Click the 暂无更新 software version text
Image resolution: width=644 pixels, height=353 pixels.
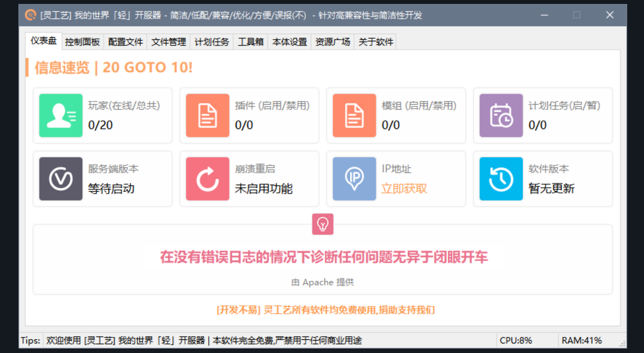(551, 188)
